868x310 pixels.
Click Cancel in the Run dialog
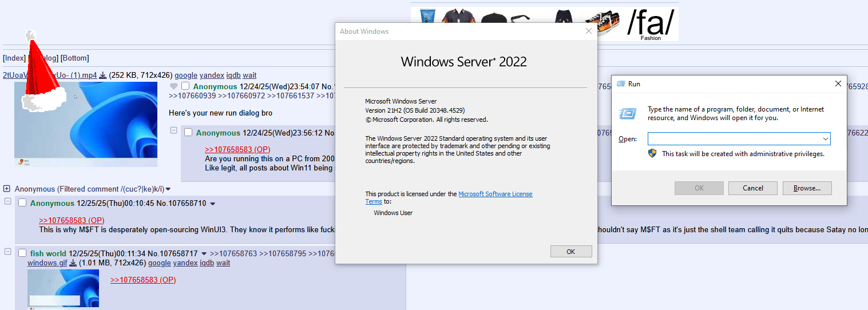point(753,188)
